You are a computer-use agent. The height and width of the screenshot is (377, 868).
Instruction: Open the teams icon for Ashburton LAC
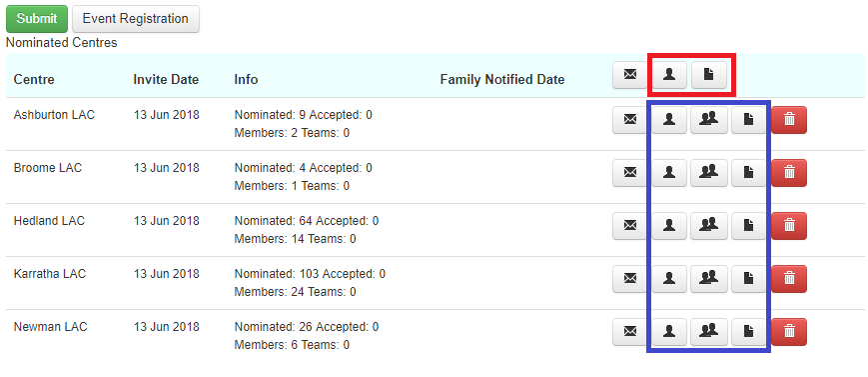pos(709,120)
